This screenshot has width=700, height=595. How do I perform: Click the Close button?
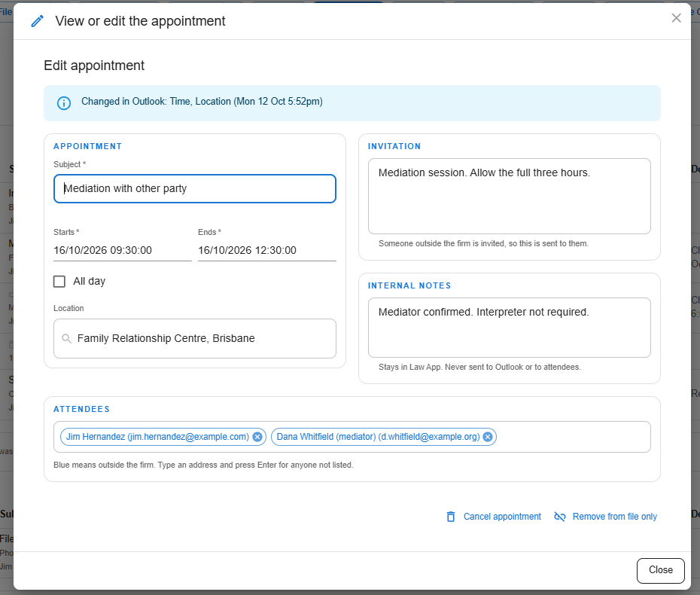coord(660,570)
